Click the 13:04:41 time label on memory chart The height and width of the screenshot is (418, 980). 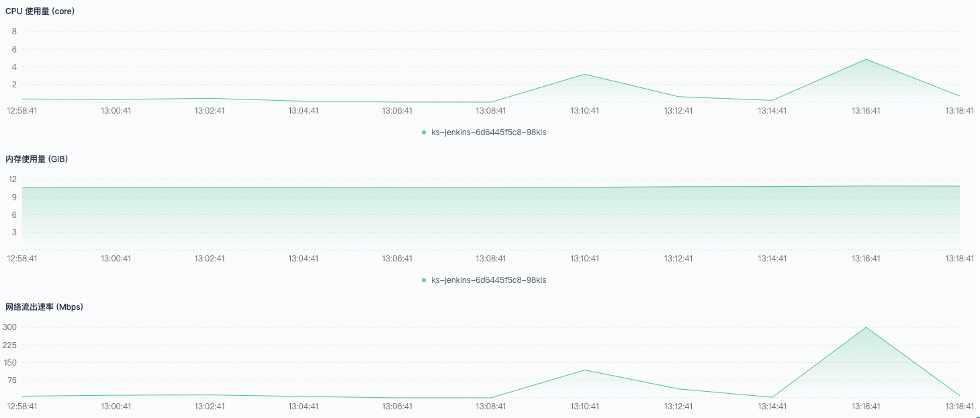[x=304, y=259]
